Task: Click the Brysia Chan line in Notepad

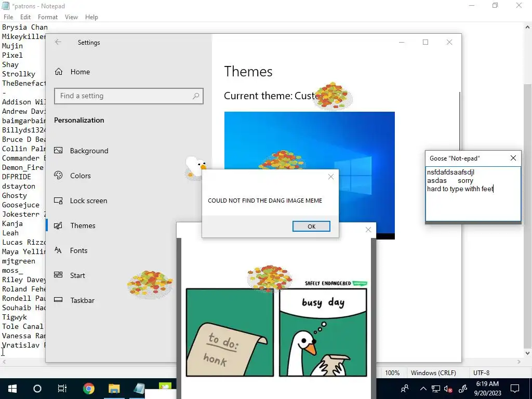Action: (x=25, y=27)
